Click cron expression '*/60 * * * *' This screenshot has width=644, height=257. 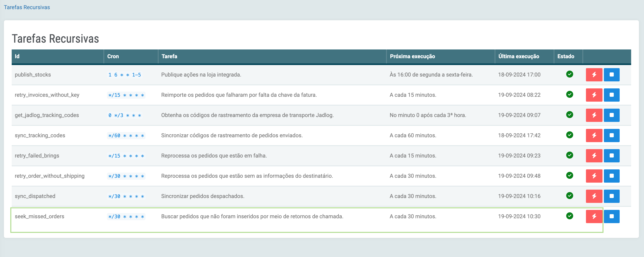[126, 136]
